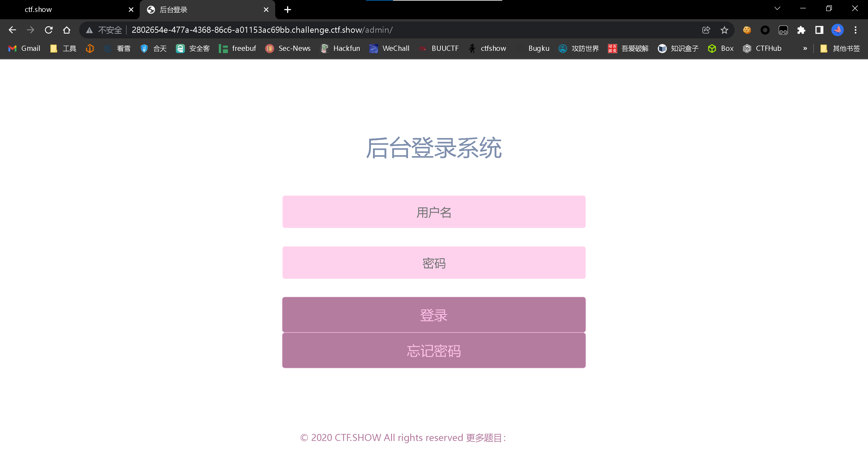Open a new tab with plus button
868x464 pixels.
[288, 9]
